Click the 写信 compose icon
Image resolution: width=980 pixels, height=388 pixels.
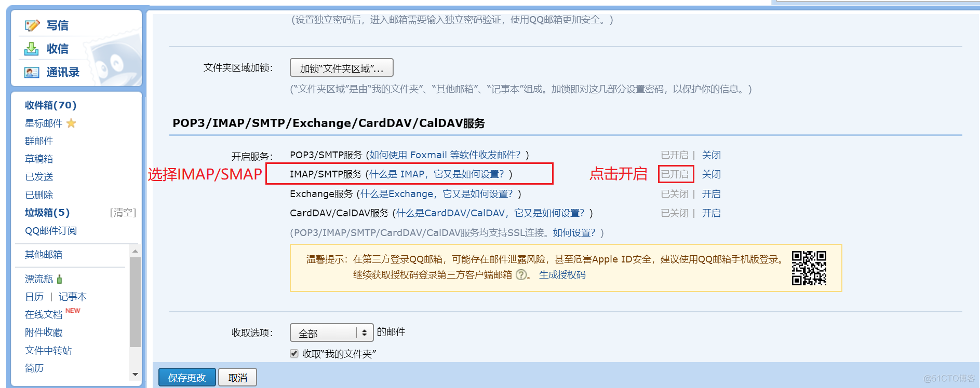[32, 25]
